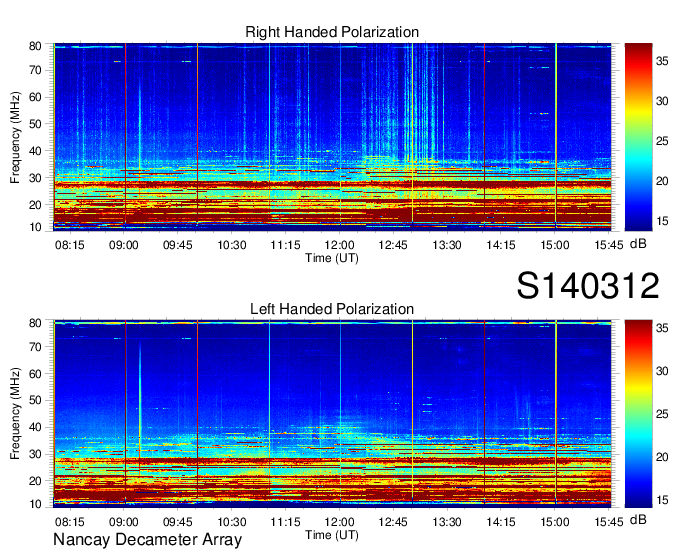This screenshot has width=680, height=552.
Task: Select the S140312 observation label
Action: pyautogui.click(x=588, y=286)
